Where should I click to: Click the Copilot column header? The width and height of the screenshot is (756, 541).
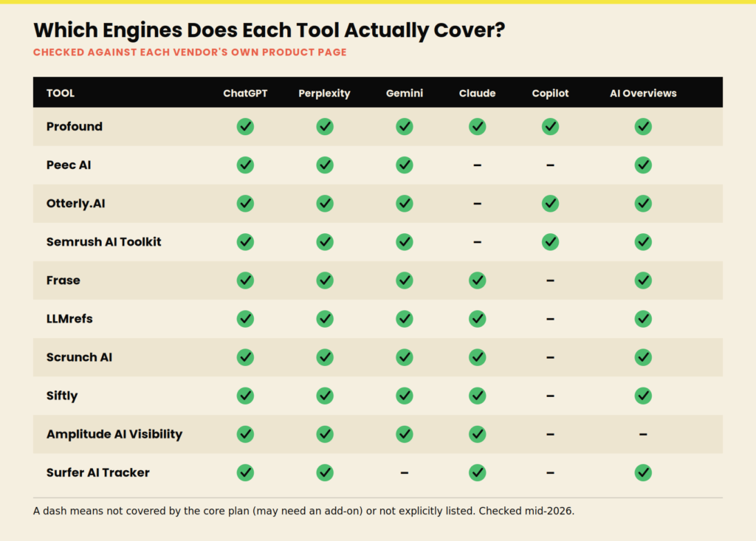click(x=550, y=93)
